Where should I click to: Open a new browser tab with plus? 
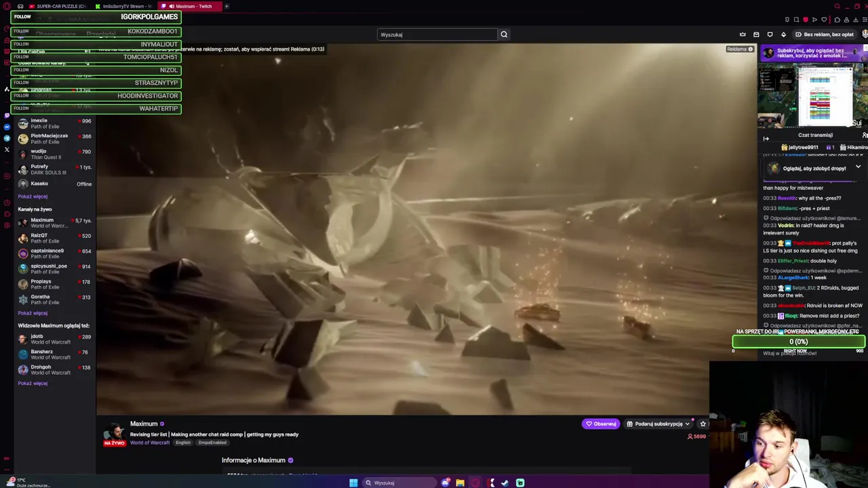[x=226, y=6]
